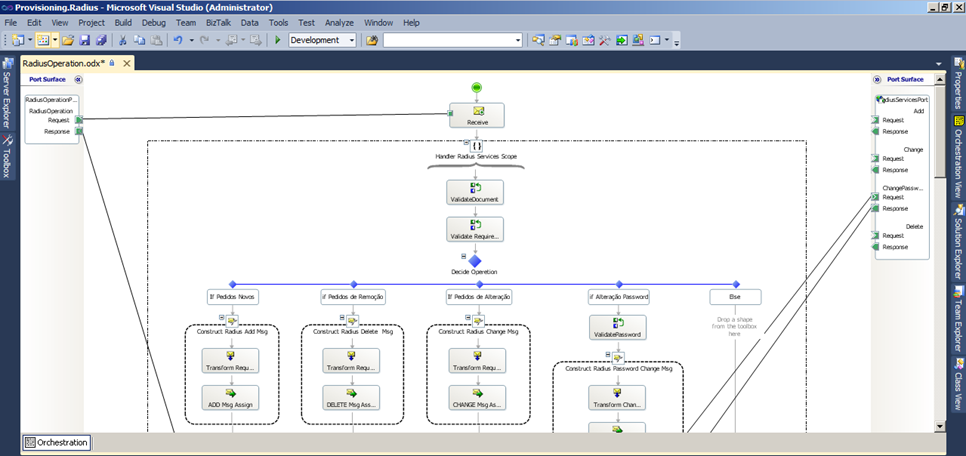This screenshot has height=456, width=966.
Task: Select the Decide Operetion diamond shape
Action: tap(474, 261)
